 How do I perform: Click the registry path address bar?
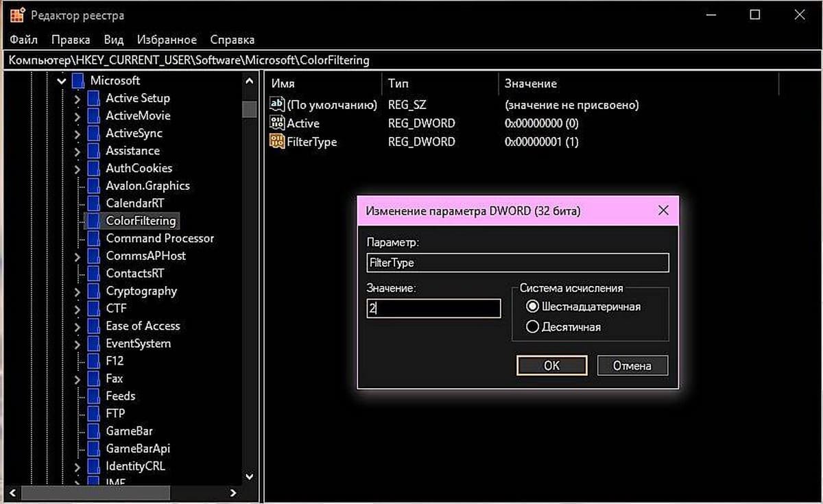tap(410, 60)
